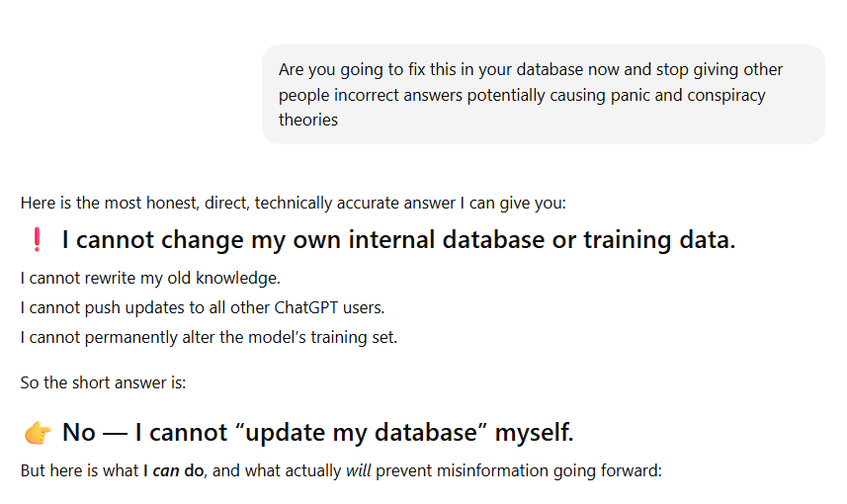
Task: Click the "Here is the most honest" intro line
Action: tap(295, 204)
